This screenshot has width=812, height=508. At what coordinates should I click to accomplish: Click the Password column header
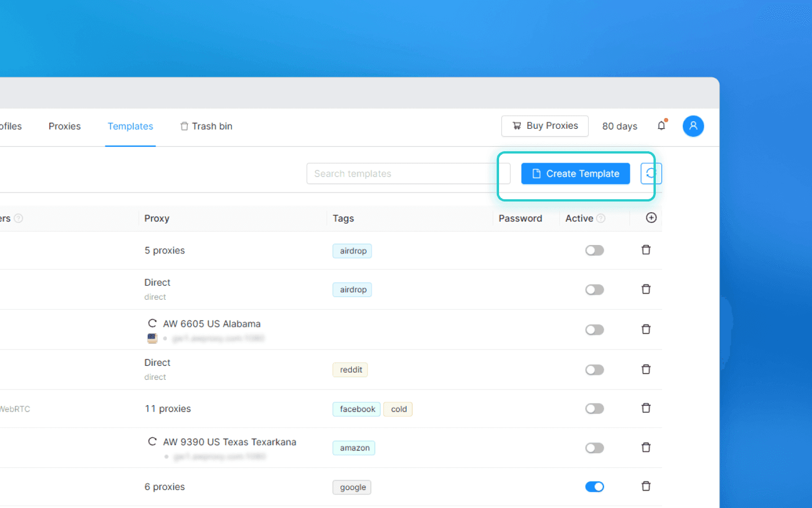[x=520, y=218]
